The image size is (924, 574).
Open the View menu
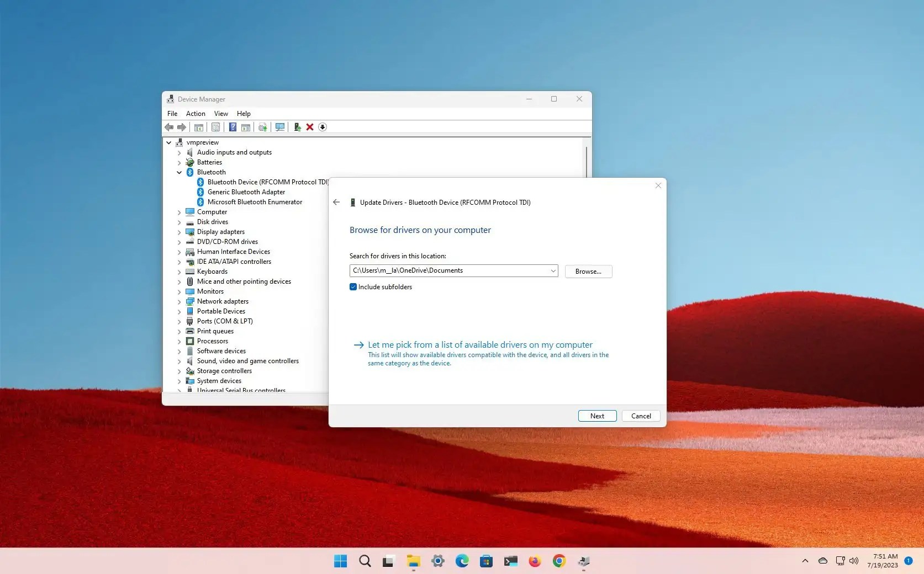[x=220, y=113]
